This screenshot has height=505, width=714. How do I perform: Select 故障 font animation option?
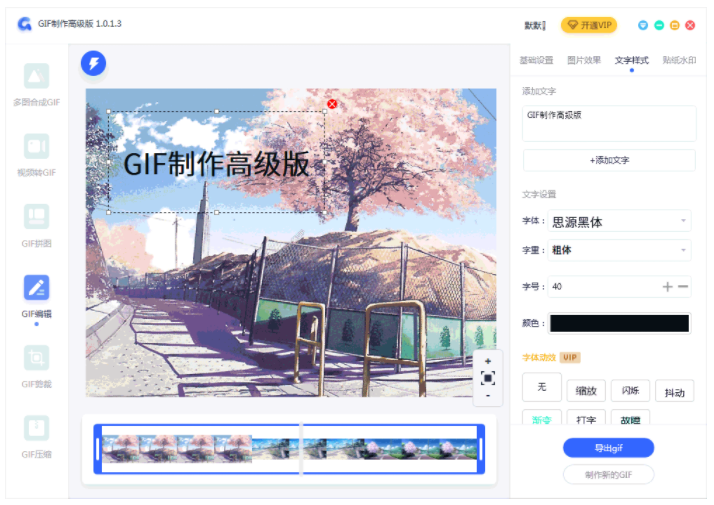coord(630,418)
